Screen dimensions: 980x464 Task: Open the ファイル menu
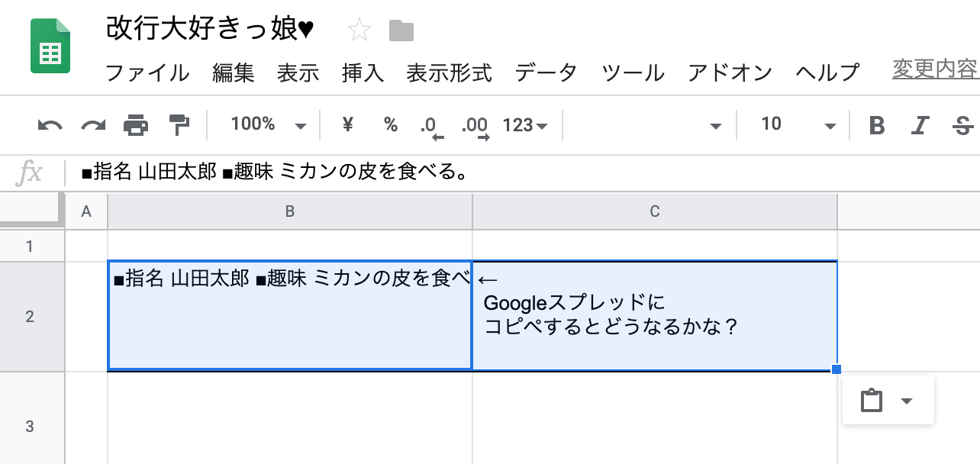(147, 72)
